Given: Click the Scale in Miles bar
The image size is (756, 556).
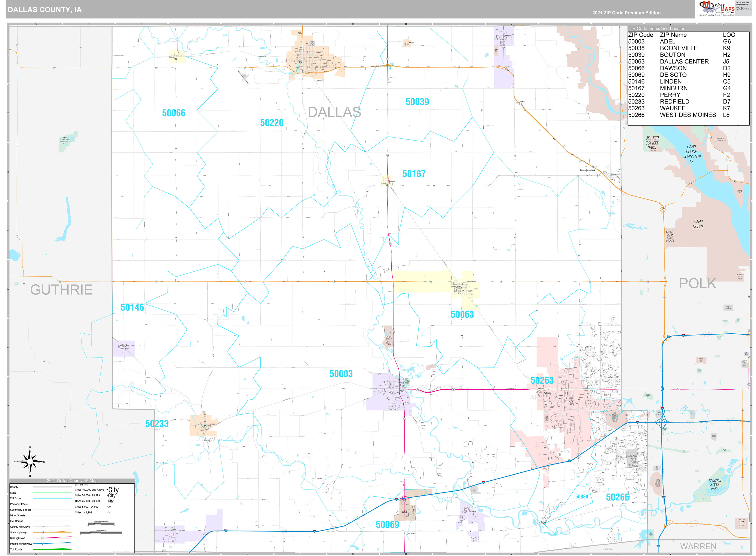Looking at the screenshot, I should 101,533.
